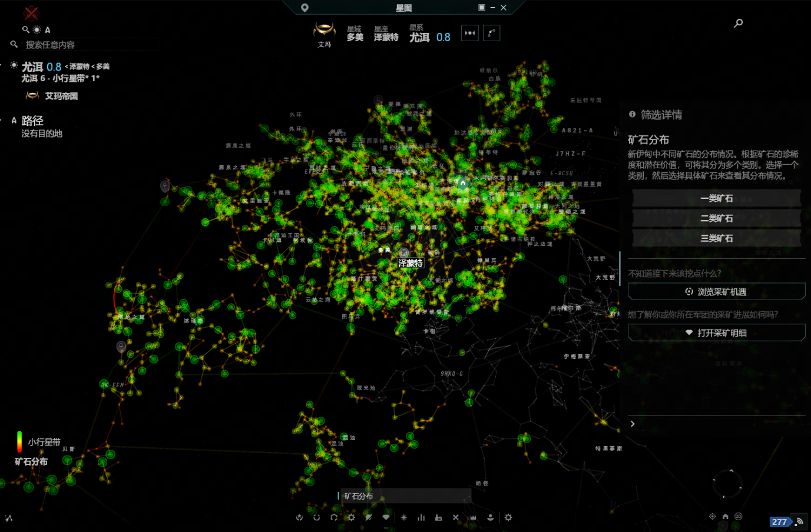Expand the 三类矿石 ore category

coord(716,238)
